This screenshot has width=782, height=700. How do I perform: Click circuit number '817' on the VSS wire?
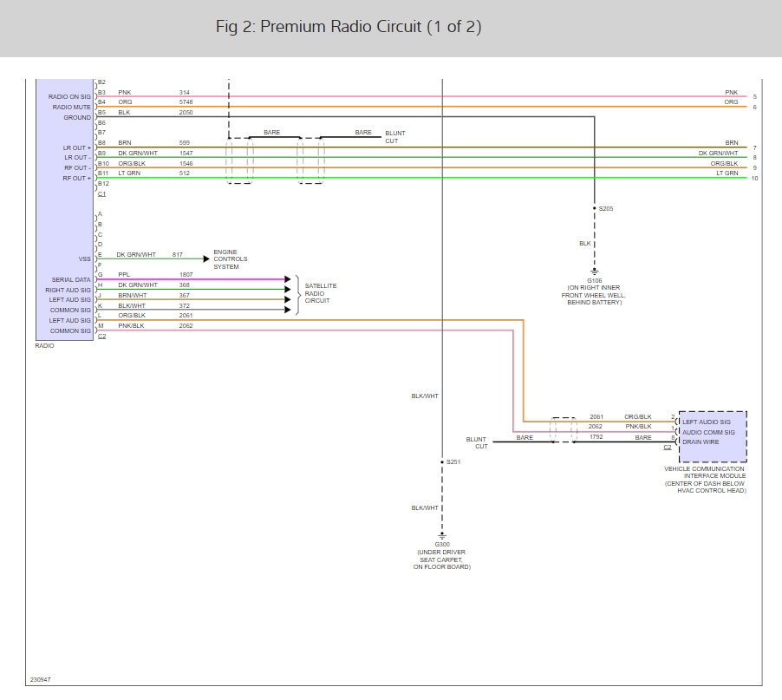178,254
